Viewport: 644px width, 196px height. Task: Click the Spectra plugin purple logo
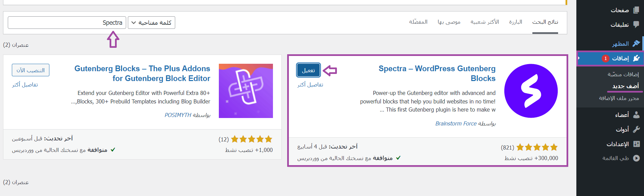click(531, 91)
